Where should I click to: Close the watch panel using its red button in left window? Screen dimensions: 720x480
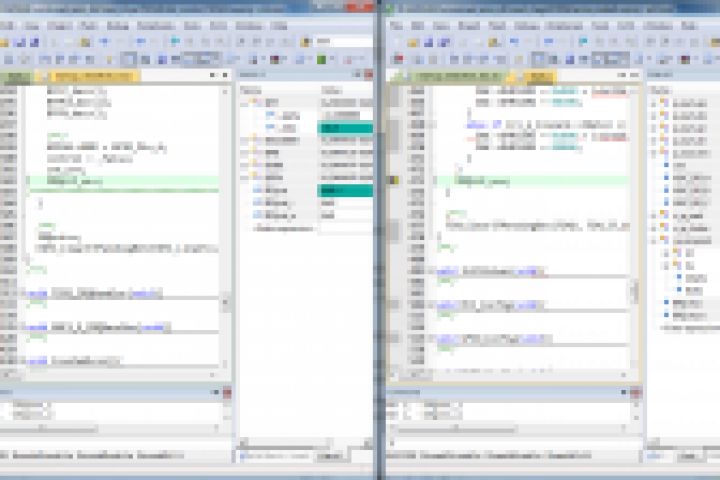pyautogui.click(x=369, y=74)
